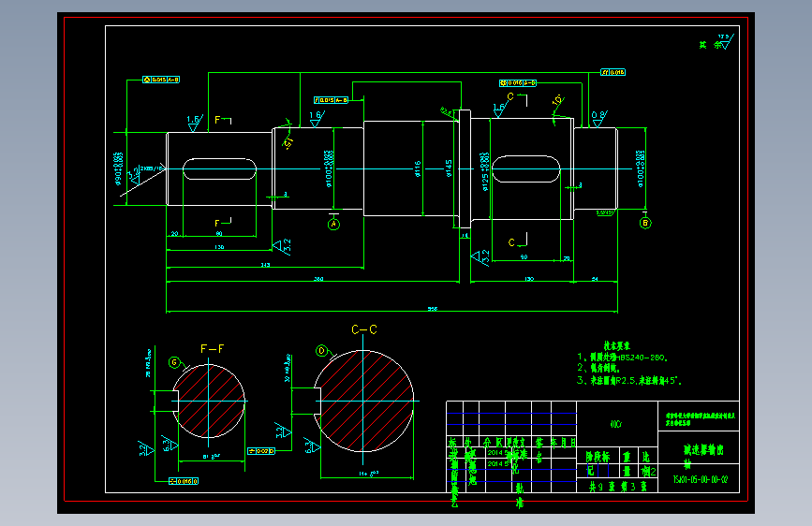The height and width of the screenshot is (526, 812).
Task: Select the upper F section cut marker
Action: (223, 120)
